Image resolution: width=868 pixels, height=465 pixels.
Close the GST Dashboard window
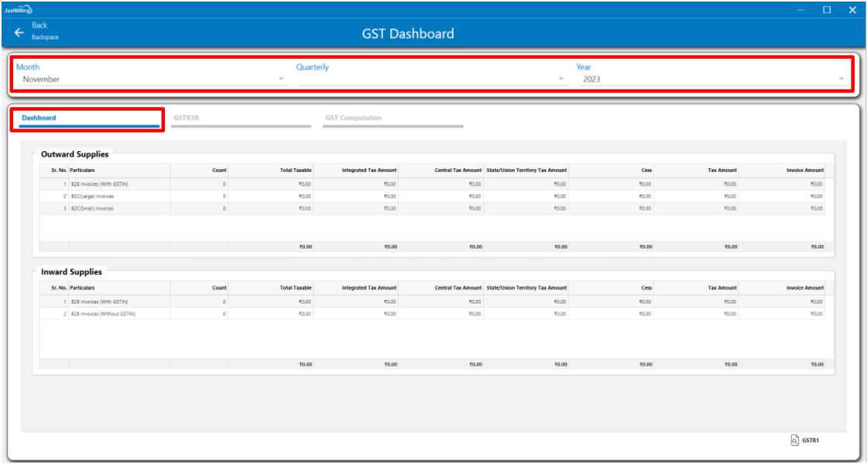pyautogui.click(x=852, y=9)
